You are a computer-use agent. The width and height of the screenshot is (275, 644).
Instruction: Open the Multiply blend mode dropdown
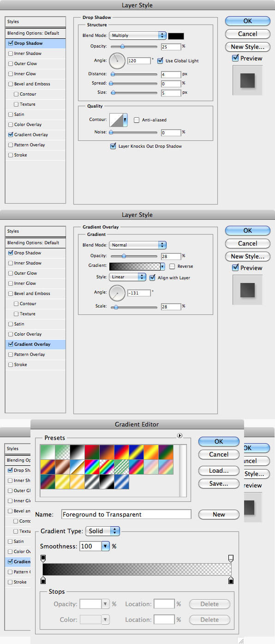(x=137, y=36)
